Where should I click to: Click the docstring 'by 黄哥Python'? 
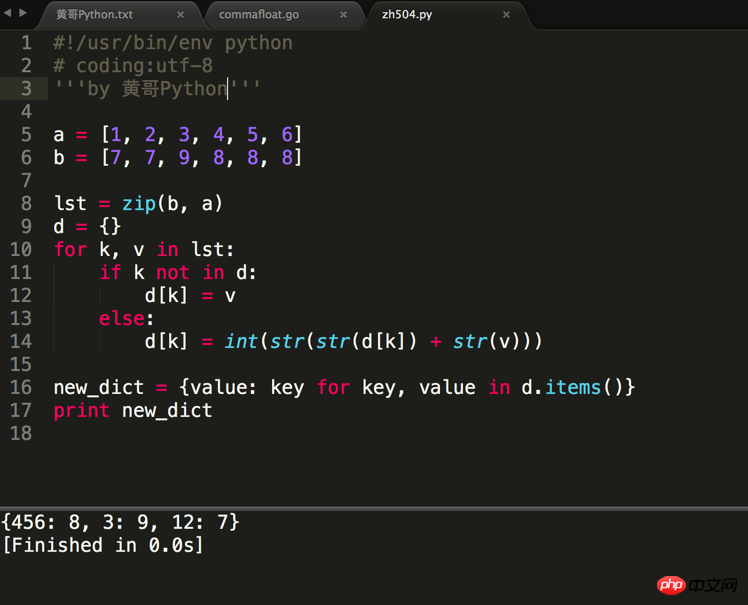(157, 89)
